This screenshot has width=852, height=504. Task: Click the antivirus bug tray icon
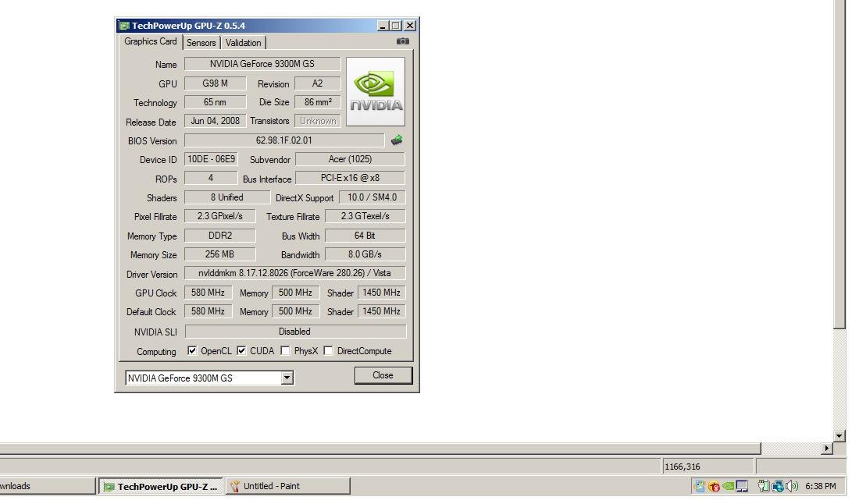point(714,486)
